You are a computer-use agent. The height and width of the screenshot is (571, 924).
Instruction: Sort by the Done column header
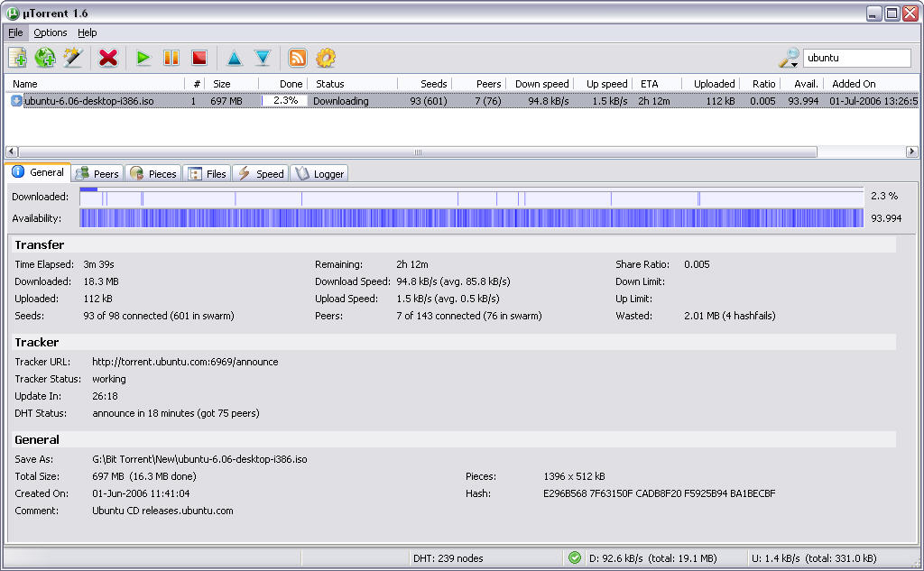[x=283, y=84]
